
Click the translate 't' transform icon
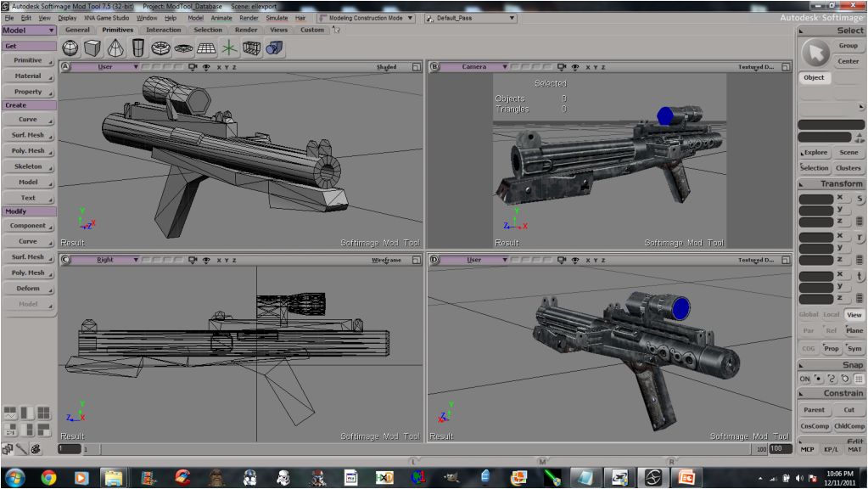point(860,276)
